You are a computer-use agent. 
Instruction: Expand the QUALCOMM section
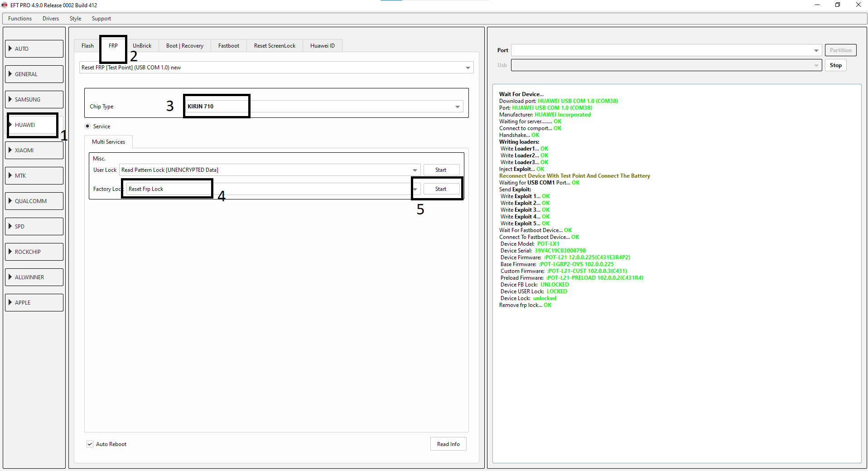pyautogui.click(x=34, y=201)
